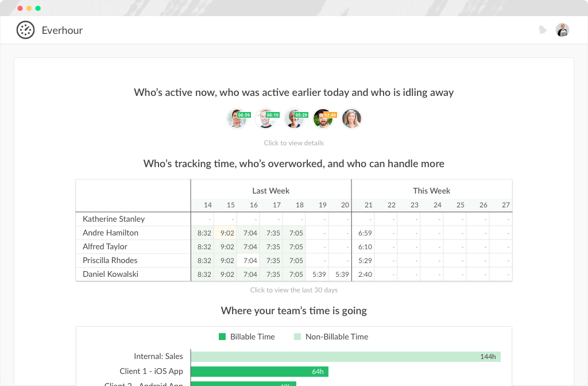Click 'Click to view details' link

click(x=294, y=143)
